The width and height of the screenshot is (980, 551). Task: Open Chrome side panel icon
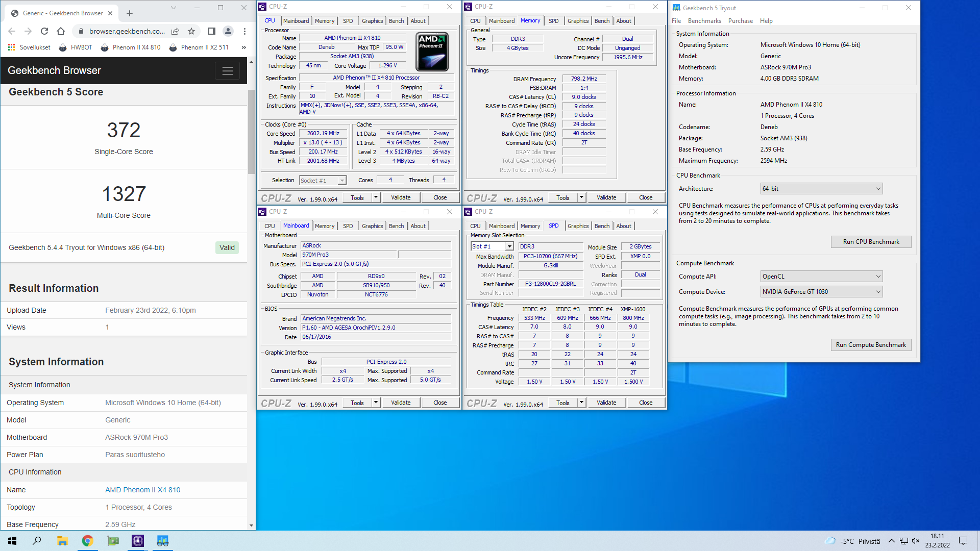tap(211, 31)
